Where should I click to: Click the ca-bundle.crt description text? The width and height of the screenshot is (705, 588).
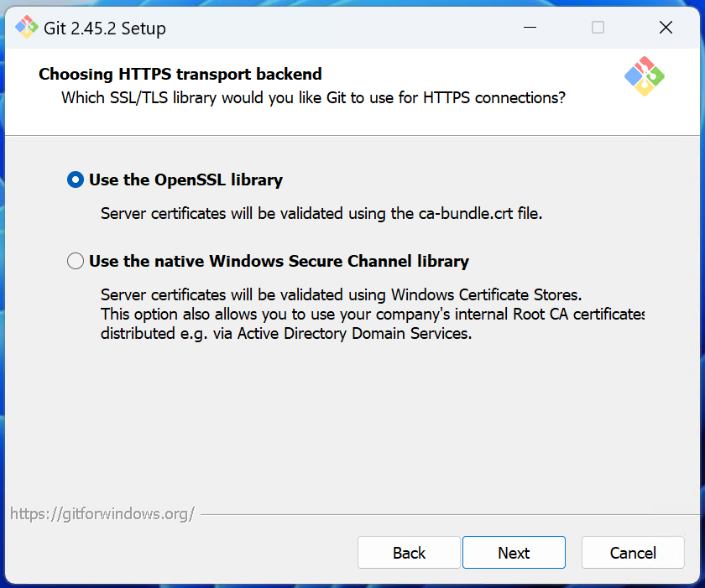click(321, 213)
